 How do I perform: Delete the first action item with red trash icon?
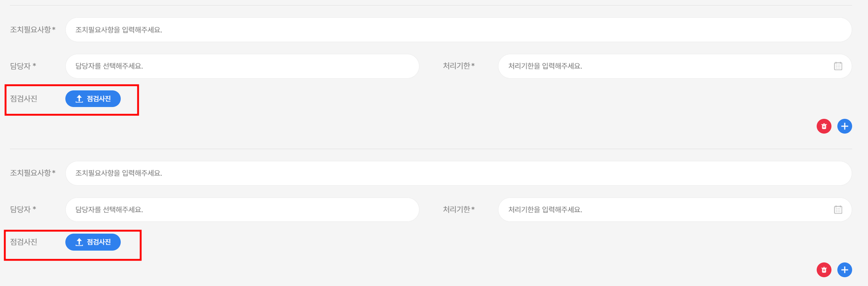pyautogui.click(x=824, y=126)
